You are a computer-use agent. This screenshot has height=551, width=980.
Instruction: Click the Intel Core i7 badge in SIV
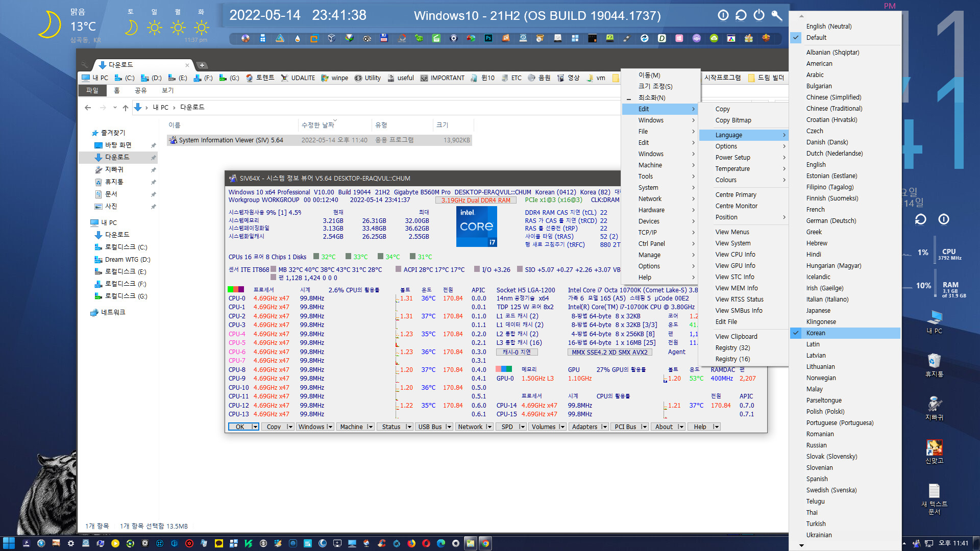pyautogui.click(x=476, y=227)
